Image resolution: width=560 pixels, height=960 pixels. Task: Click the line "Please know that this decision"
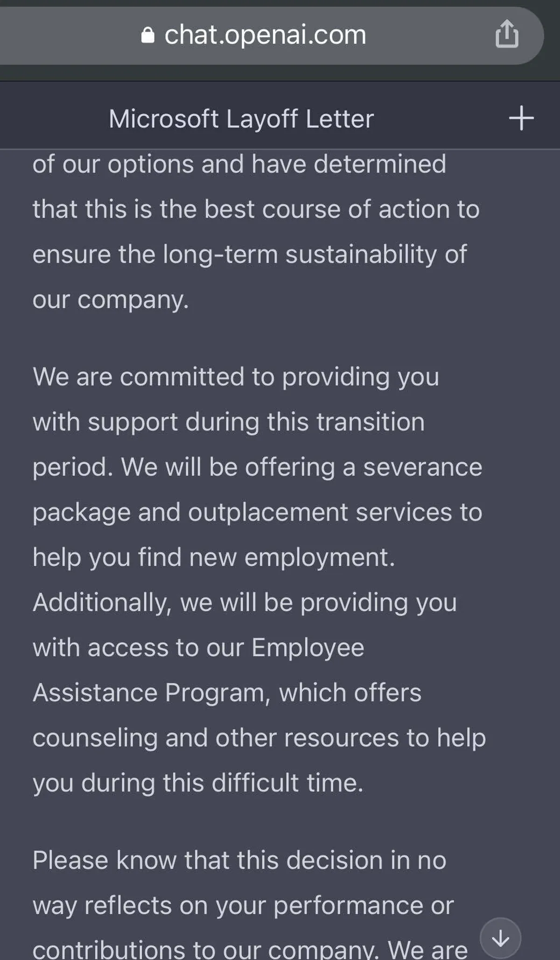pos(239,860)
